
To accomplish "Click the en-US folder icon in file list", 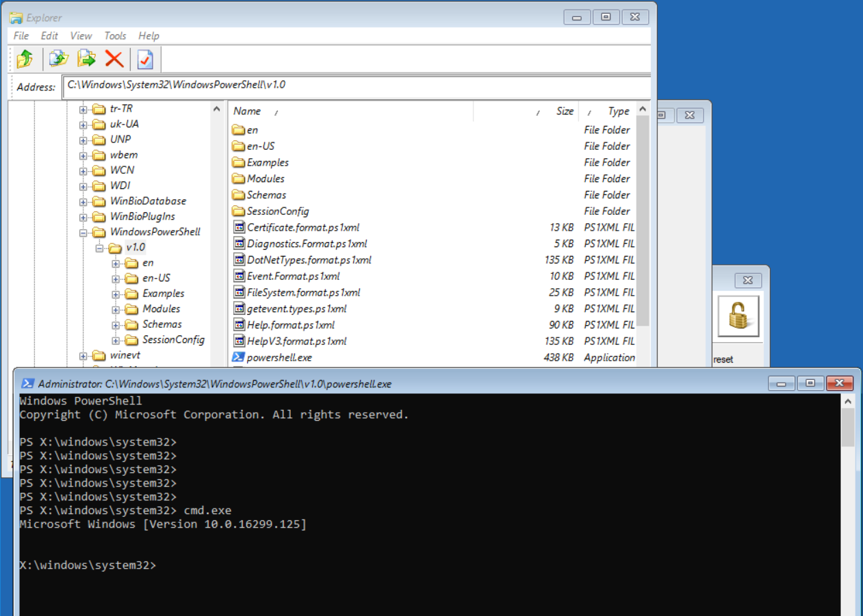I will [x=238, y=146].
